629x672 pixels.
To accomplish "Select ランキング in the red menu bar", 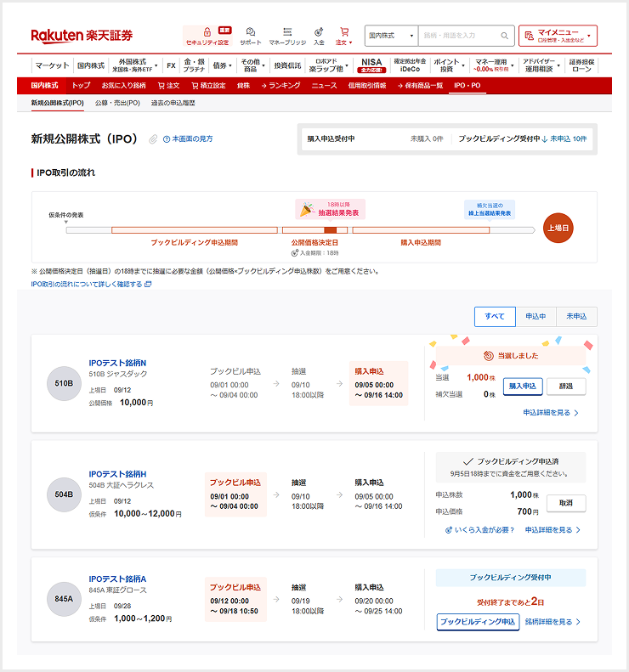I will [280, 86].
